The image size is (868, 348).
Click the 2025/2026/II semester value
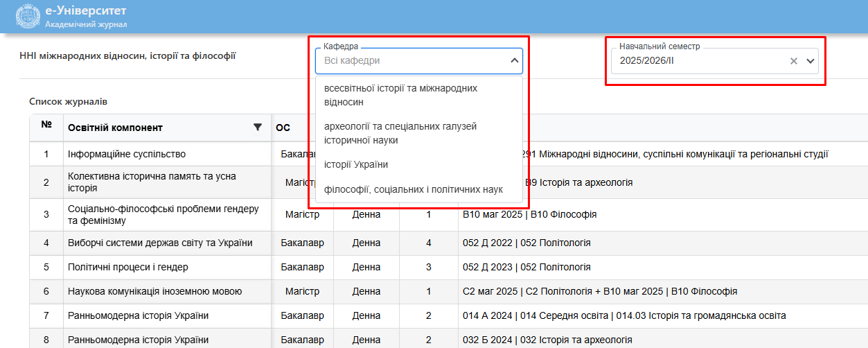click(x=647, y=61)
